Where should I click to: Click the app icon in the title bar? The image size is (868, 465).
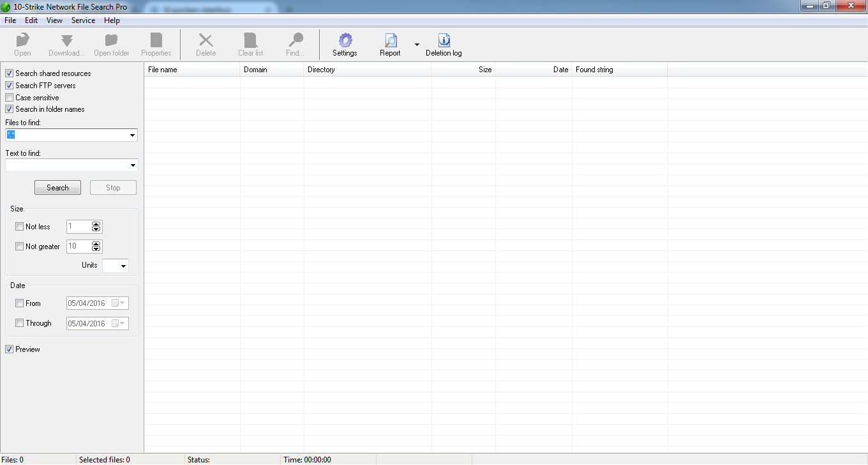(x=6, y=6)
